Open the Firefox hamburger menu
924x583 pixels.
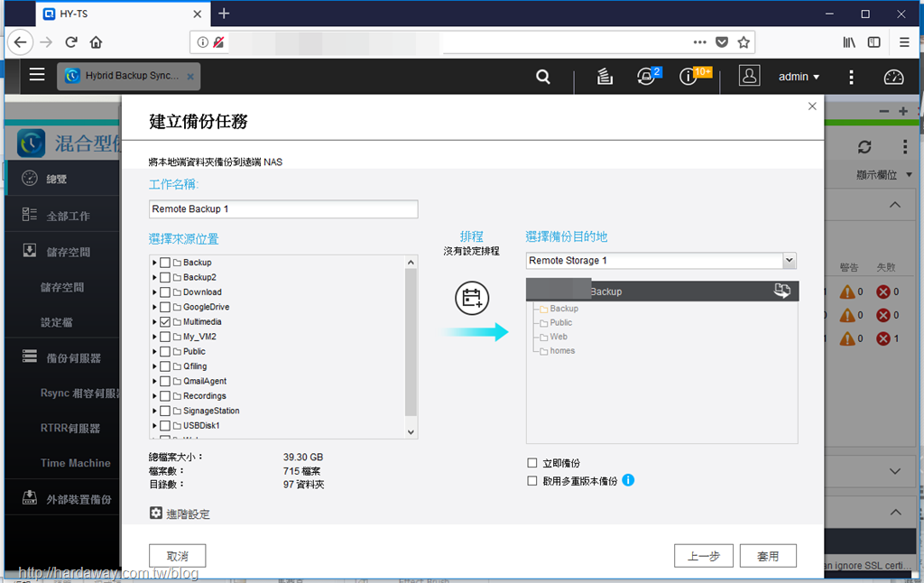(904, 42)
